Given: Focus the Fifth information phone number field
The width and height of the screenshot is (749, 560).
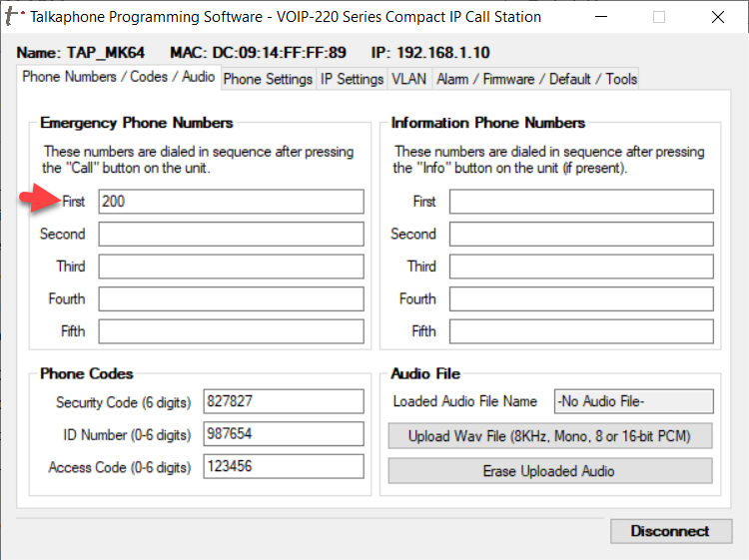Looking at the screenshot, I should (581, 331).
